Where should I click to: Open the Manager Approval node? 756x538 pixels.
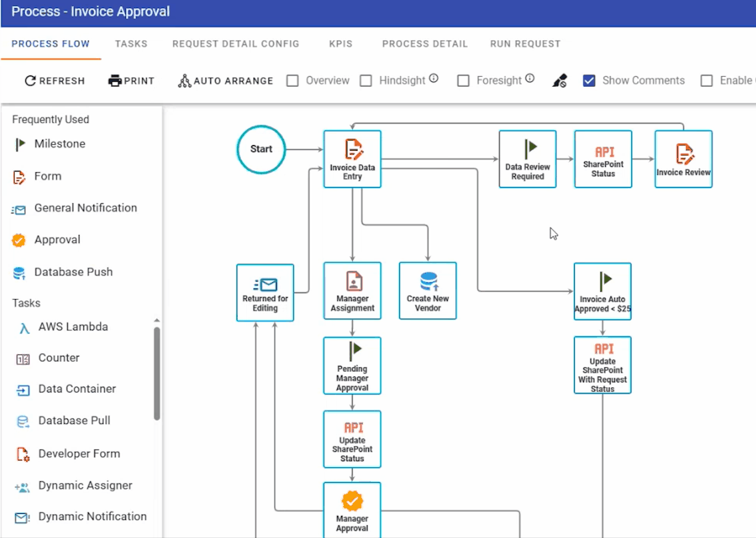pos(352,511)
